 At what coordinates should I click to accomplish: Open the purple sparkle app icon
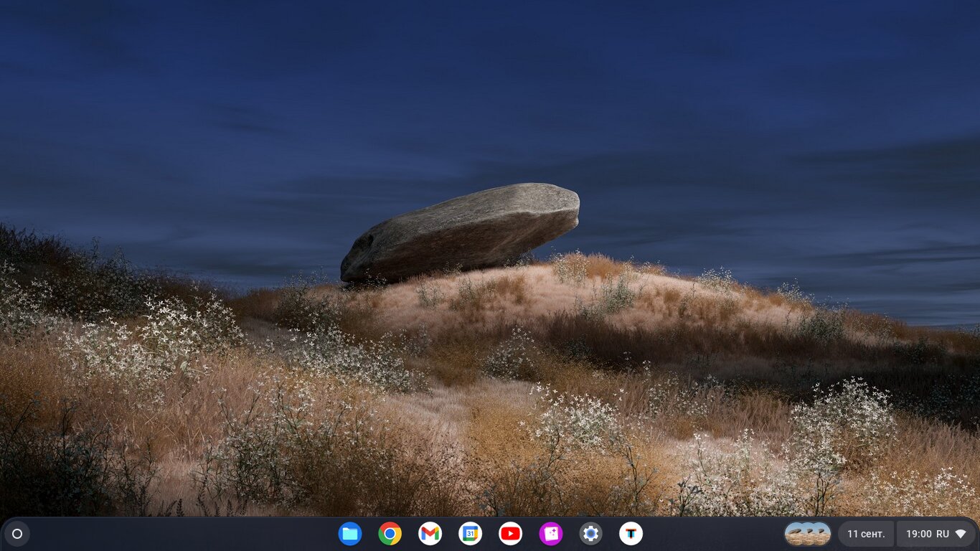tap(551, 534)
